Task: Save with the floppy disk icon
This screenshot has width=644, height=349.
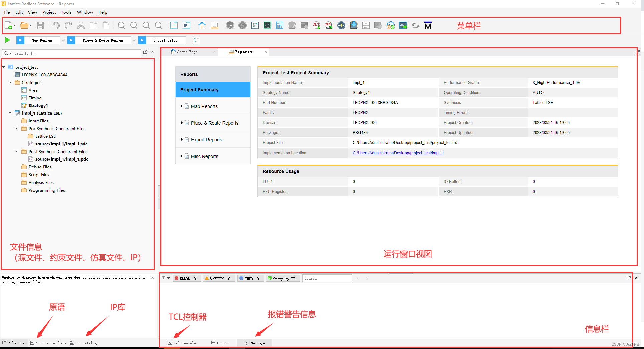Action: coord(40,25)
